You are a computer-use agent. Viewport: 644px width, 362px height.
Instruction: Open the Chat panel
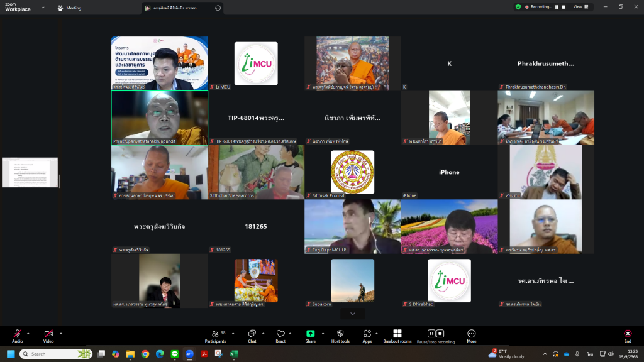coord(252,336)
